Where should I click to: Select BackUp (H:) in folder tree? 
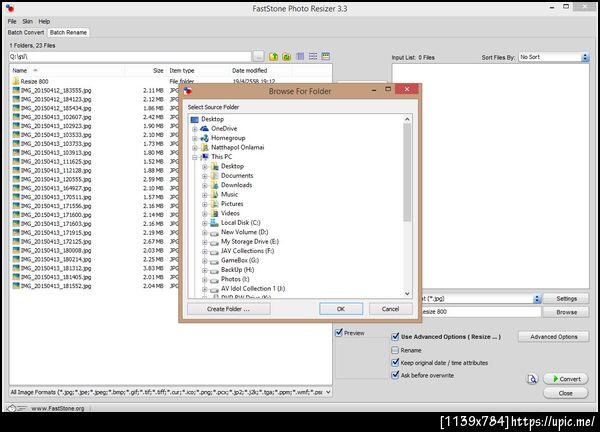pos(237,270)
